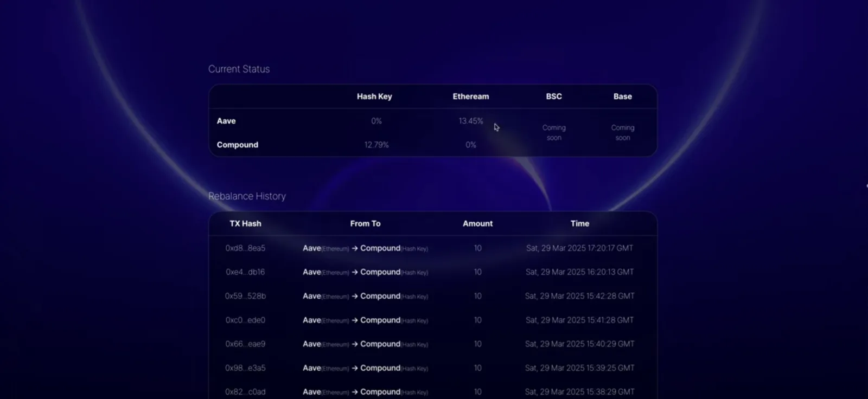The width and height of the screenshot is (868, 399).
Task: Click the amount 10 in the 0x59...528b row
Action: 478,296
